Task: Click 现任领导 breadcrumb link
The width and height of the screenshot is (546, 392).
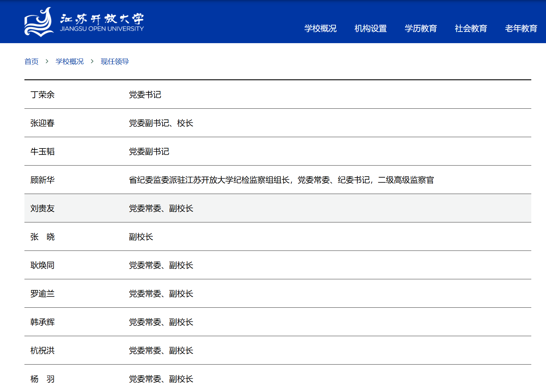Action: (x=115, y=62)
